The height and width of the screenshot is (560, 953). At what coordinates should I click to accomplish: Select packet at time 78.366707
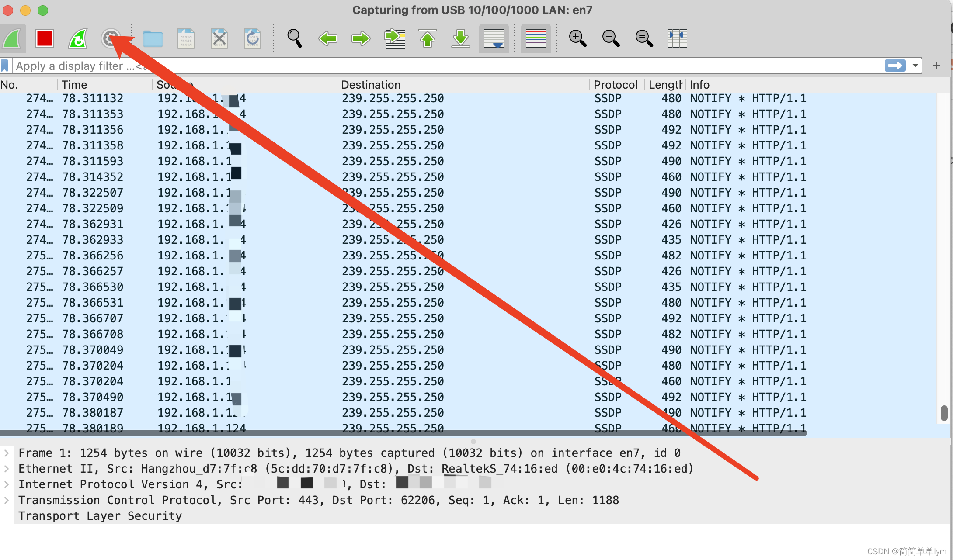pyautogui.click(x=468, y=318)
